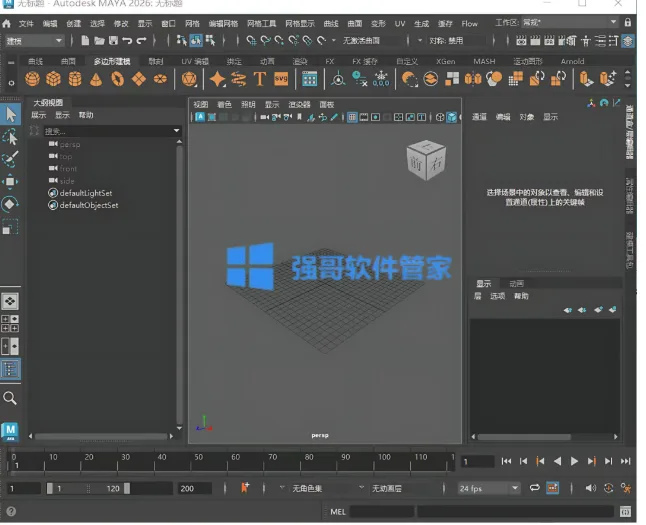This screenshot has width=646, height=525.
Task: Click the help question mark icon
Action: [11, 511]
